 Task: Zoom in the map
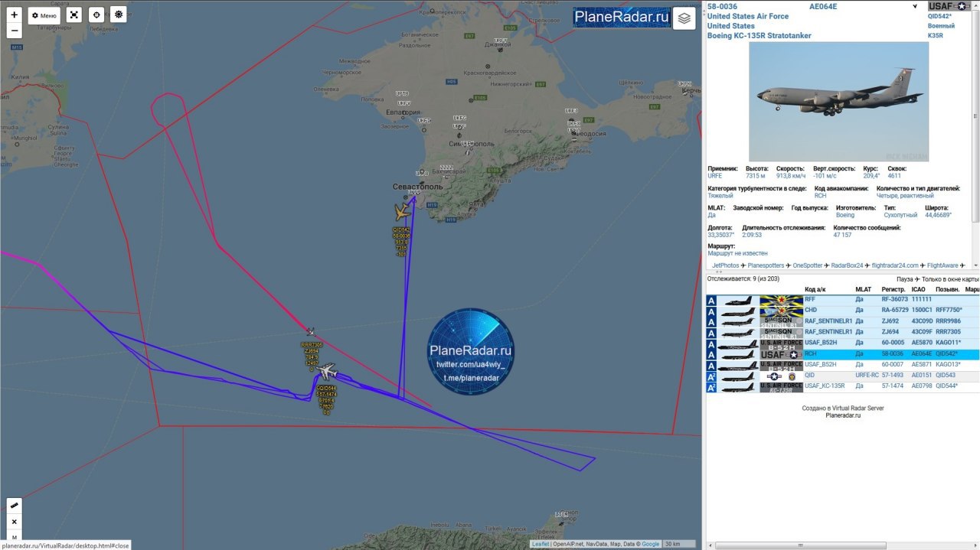click(x=15, y=15)
